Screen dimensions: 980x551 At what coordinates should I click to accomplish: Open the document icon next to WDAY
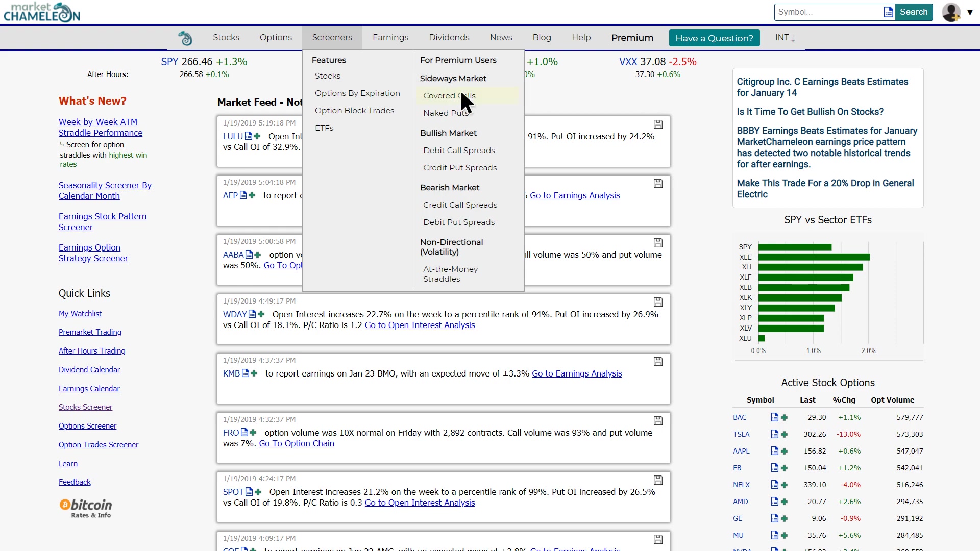point(252,314)
